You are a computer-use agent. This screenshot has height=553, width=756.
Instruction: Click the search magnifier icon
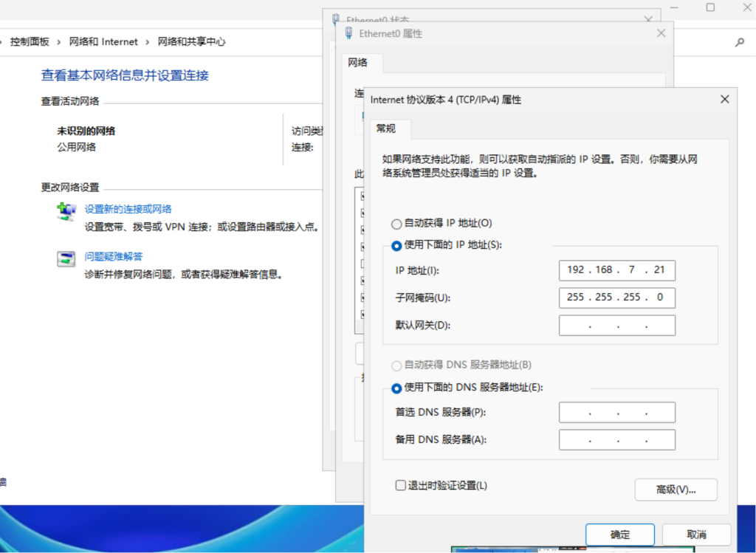tap(740, 43)
